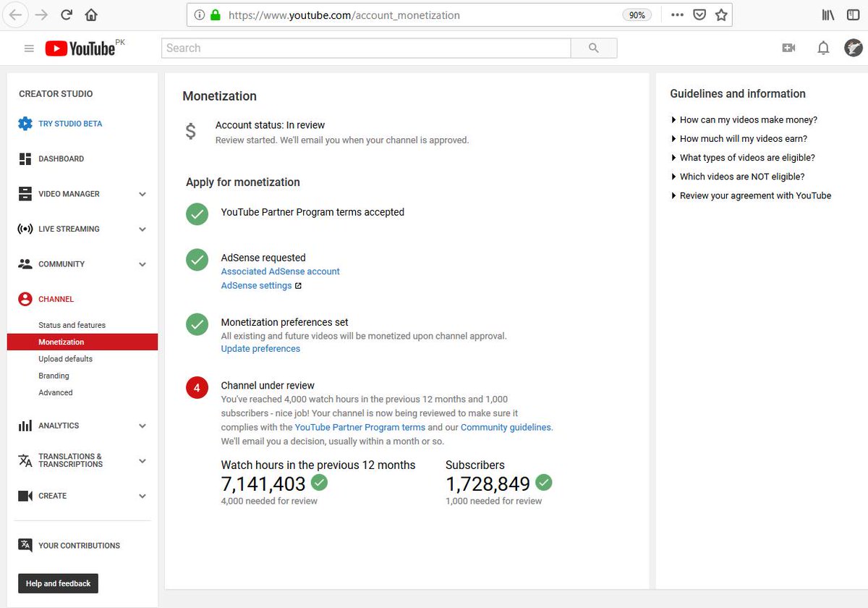868x608 pixels.
Task: Click the Channel person icon
Action: click(x=25, y=299)
